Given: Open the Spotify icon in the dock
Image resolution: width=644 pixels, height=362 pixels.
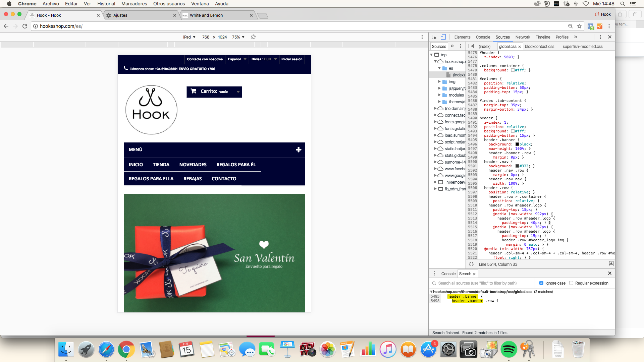Looking at the screenshot, I should tap(508, 350).
